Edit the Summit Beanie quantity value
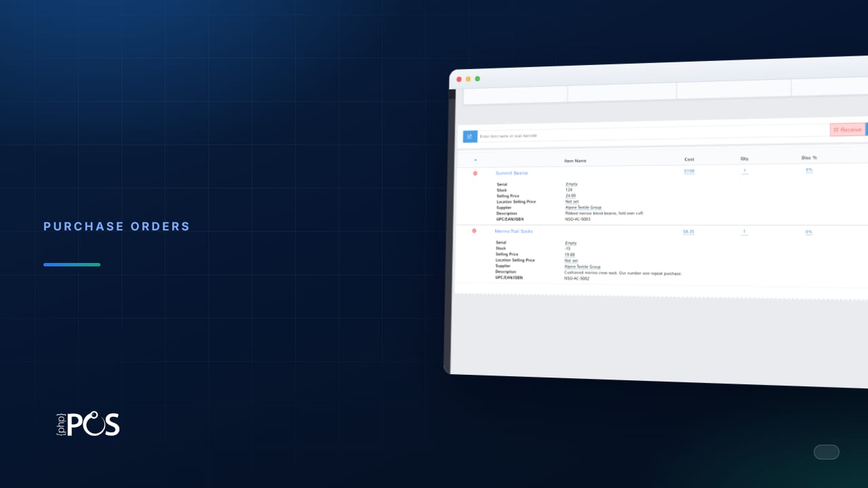 (745, 171)
